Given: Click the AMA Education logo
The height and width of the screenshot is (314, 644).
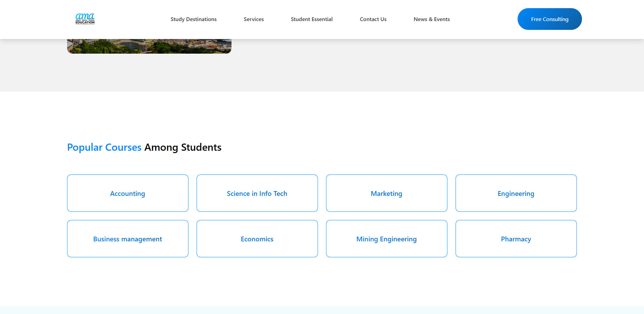Looking at the screenshot, I should (85, 19).
